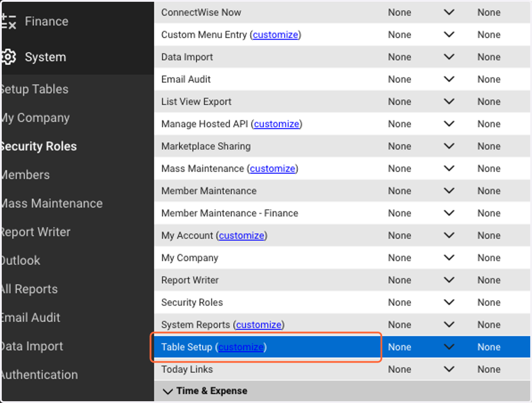Open Data Import in sidebar
This screenshot has height=403, width=532.
click(32, 346)
